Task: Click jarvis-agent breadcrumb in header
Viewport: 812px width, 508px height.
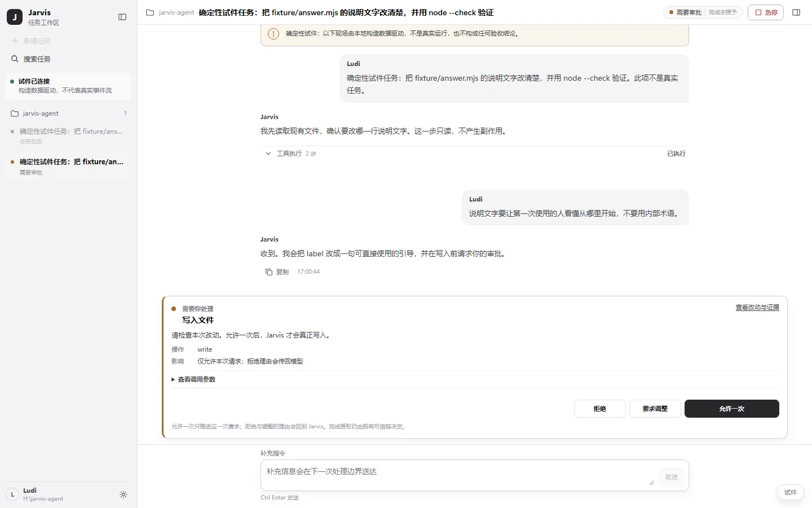Action: [x=176, y=12]
